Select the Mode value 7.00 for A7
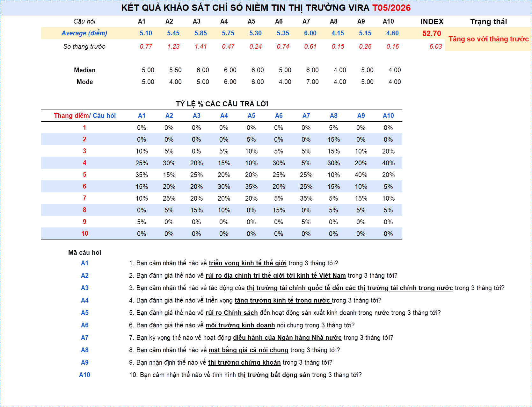 [x=312, y=82]
